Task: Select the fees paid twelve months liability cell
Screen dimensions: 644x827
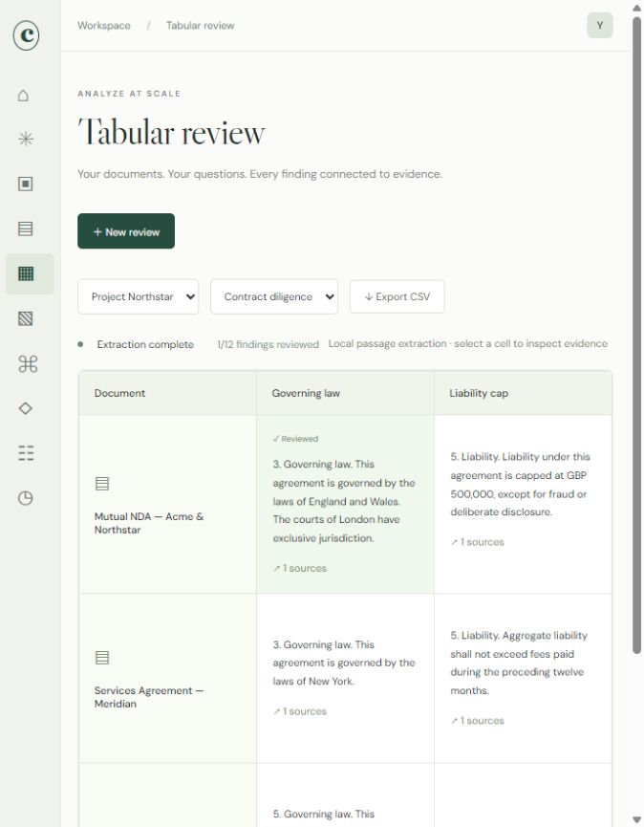Action: point(523,678)
